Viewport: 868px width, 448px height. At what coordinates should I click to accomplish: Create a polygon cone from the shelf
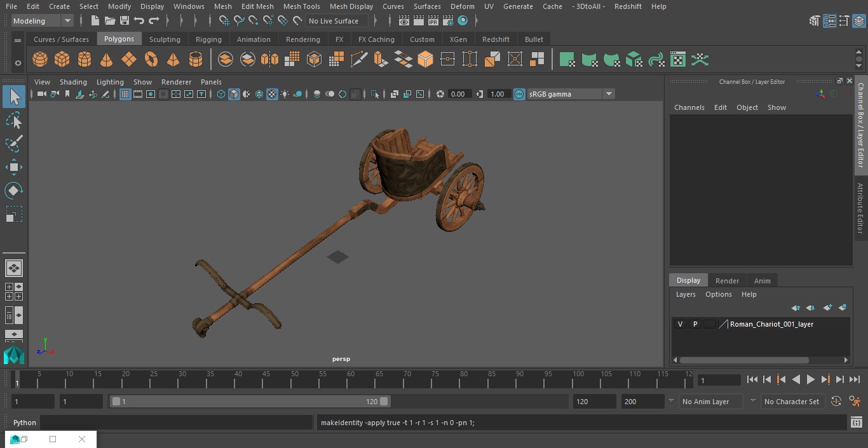107,60
